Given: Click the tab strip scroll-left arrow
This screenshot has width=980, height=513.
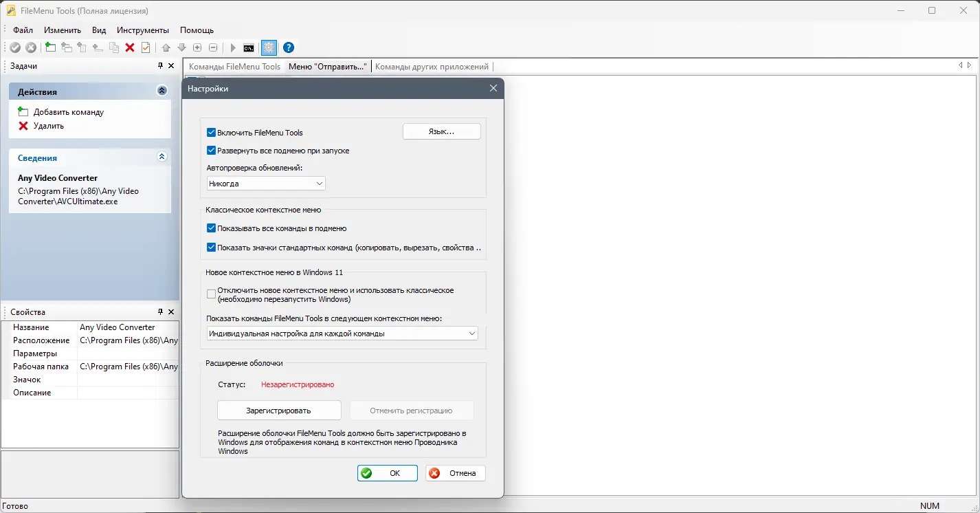Looking at the screenshot, I should coord(961,65).
